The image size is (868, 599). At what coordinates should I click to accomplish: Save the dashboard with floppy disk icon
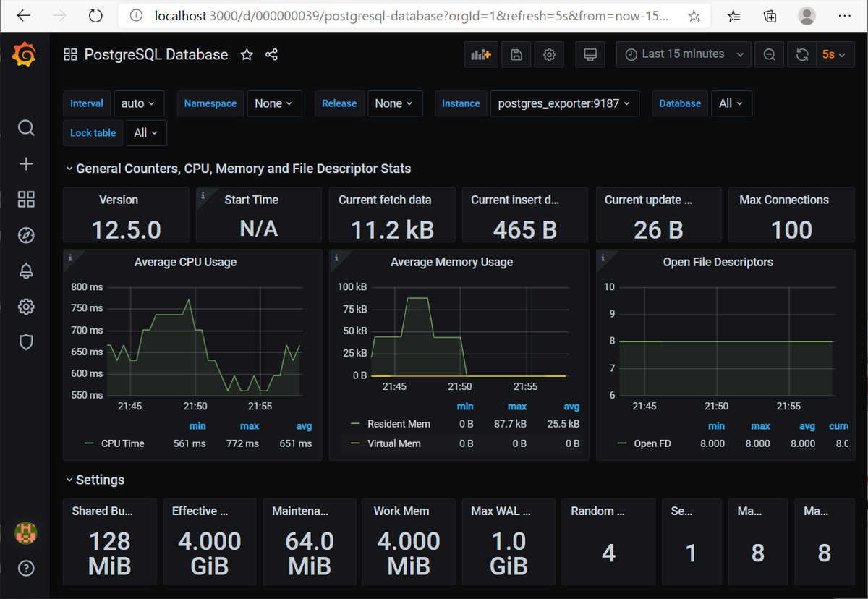[516, 54]
